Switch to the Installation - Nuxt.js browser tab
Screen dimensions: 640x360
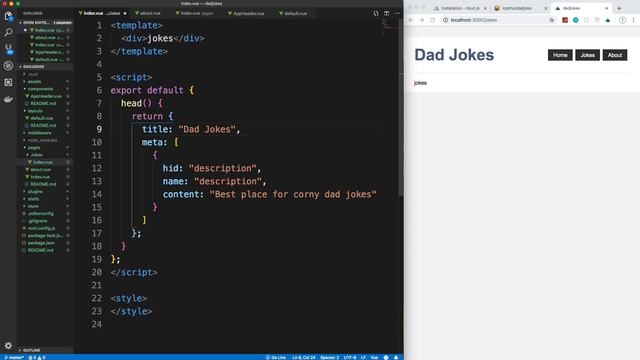[x=460, y=8]
